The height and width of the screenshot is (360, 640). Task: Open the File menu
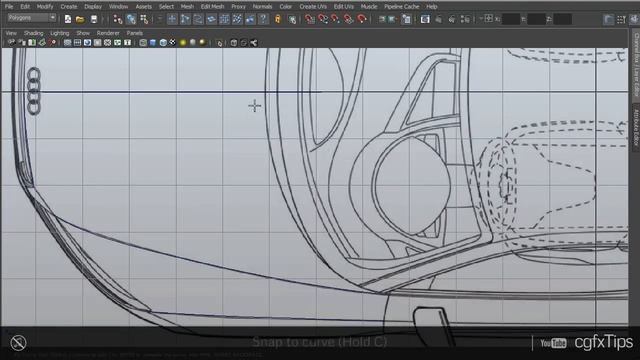tap(9, 7)
